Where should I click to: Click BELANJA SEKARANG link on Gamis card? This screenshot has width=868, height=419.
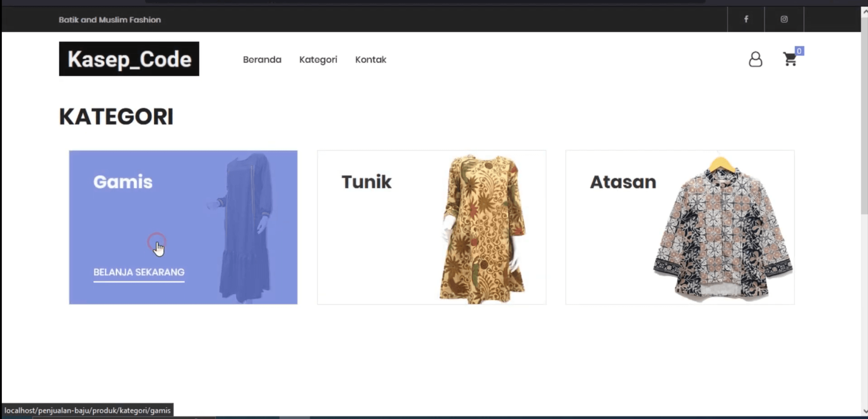(x=139, y=272)
